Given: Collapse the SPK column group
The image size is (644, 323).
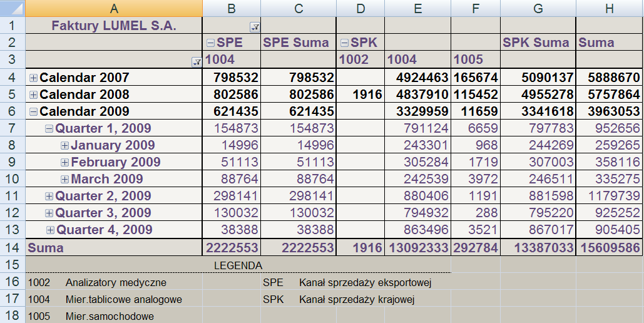Looking at the screenshot, I should 345,43.
